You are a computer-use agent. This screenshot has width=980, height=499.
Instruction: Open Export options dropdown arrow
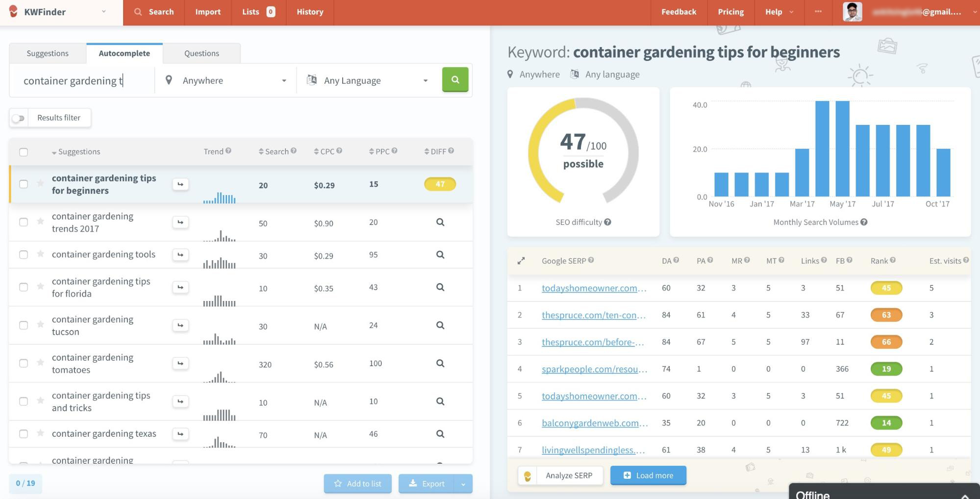(463, 484)
